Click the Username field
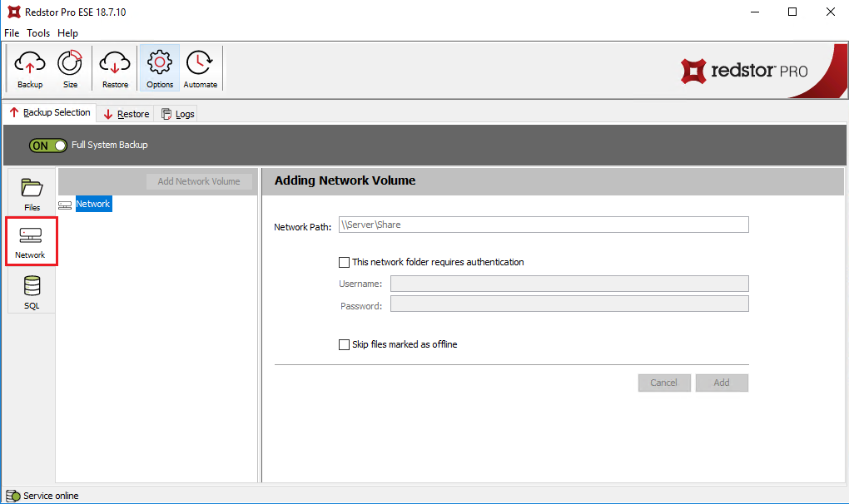 569,284
